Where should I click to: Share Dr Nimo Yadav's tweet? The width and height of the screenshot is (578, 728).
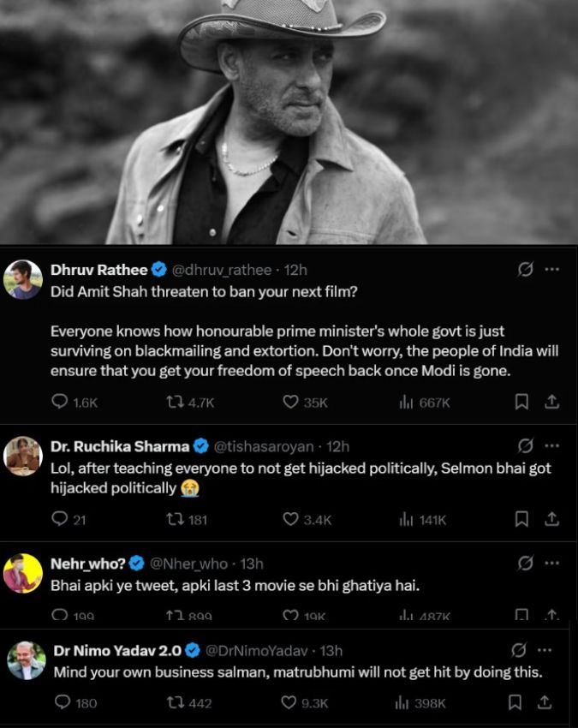544,702
